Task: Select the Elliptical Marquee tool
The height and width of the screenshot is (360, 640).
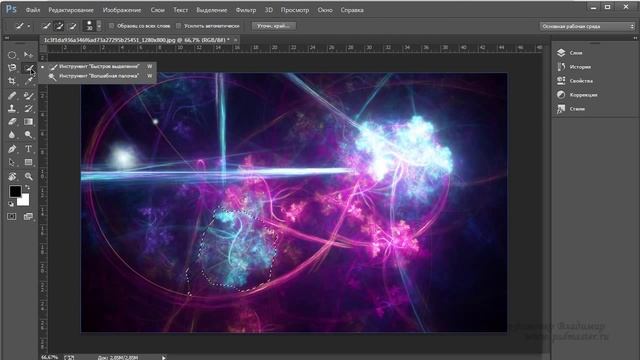Action: point(12,55)
